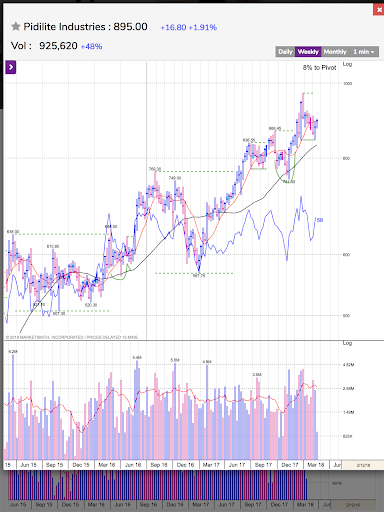Screen dimensions: 384x512
Task: Click the Mar 18 timeline label
Action: pyautogui.click(x=315, y=465)
